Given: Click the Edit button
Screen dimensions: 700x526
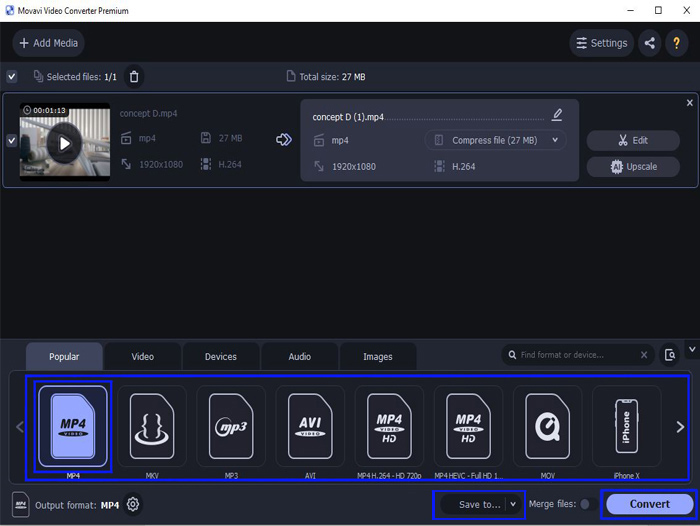Looking at the screenshot, I should point(633,140).
